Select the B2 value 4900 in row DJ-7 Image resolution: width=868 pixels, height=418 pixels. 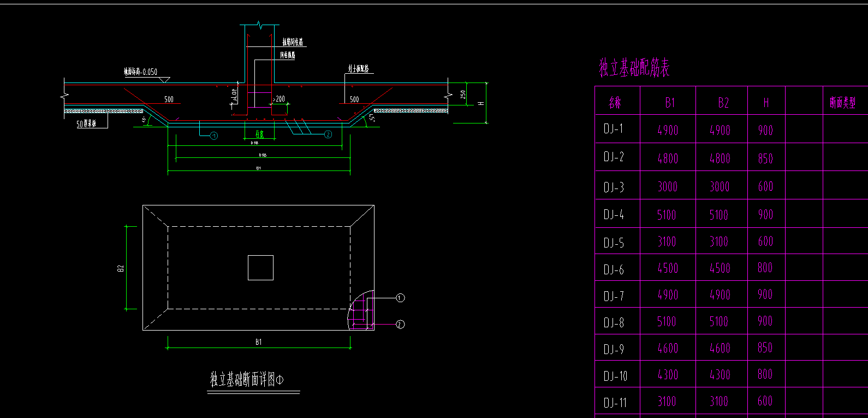click(720, 295)
